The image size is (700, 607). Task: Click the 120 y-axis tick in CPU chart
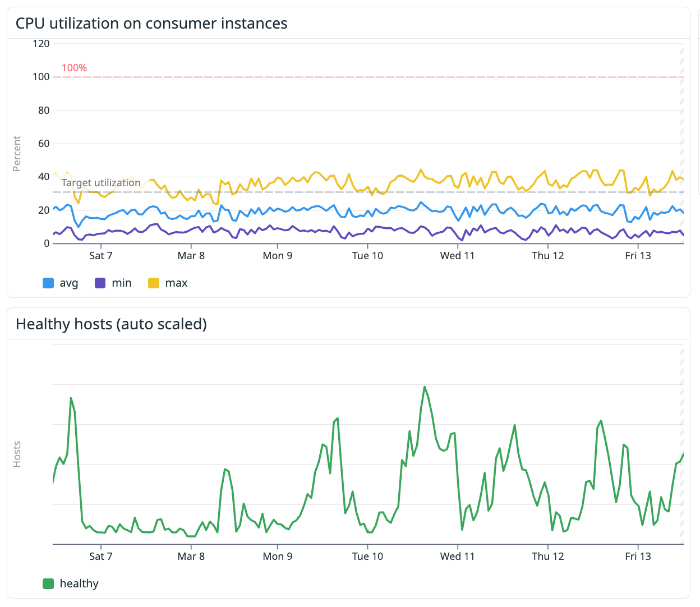(41, 44)
